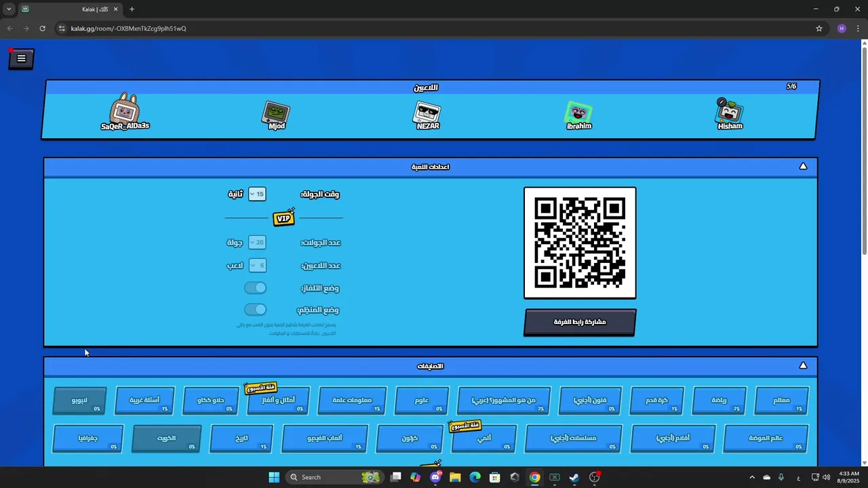Image resolution: width=868 pixels, height=488 pixels.
Task: Open Task View in the taskbar
Action: click(396, 477)
